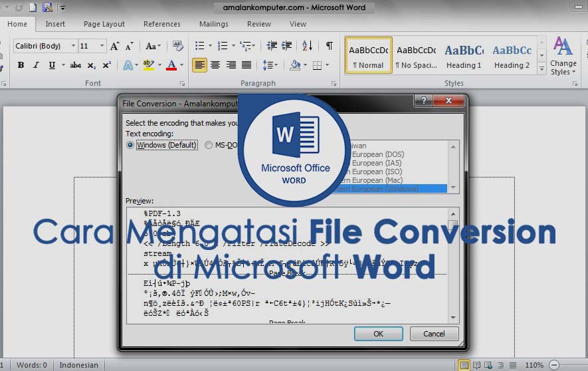Click the preview pane scroll-down arrow

pyautogui.click(x=453, y=318)
